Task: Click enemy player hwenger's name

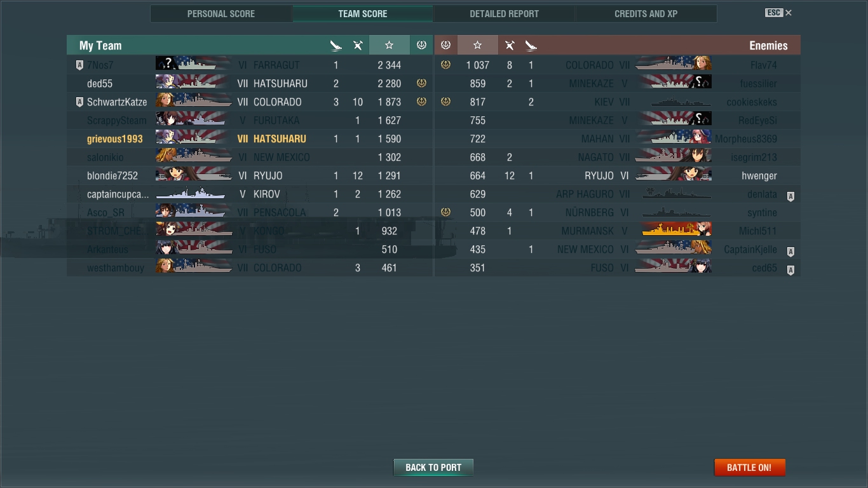Action: [759, 175]
